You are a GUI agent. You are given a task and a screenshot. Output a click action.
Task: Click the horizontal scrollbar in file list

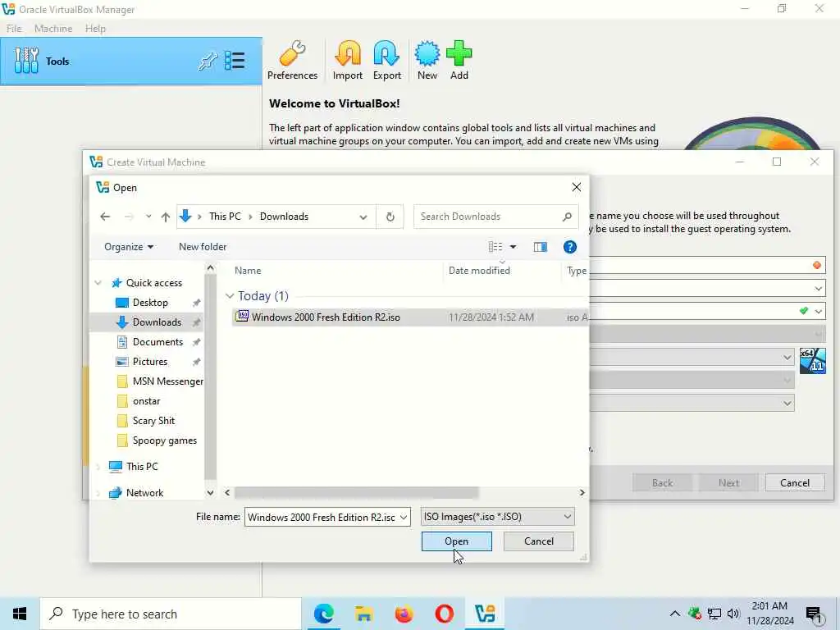pyautogui.click(x=356, y=492)
